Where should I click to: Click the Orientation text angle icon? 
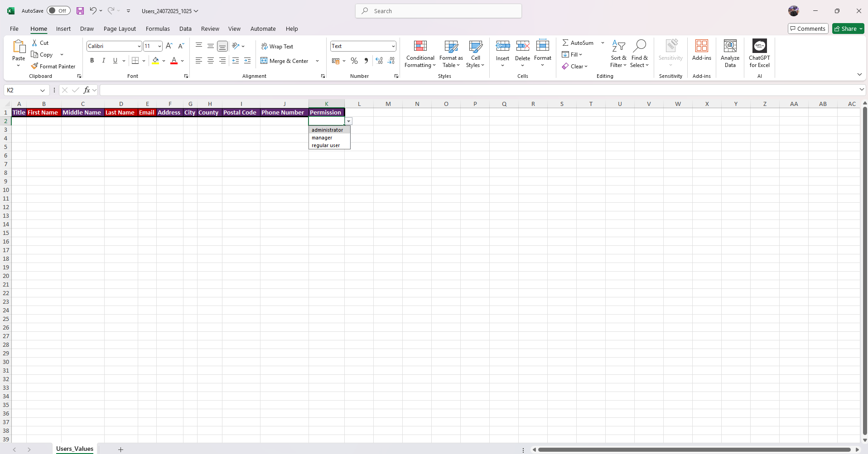[236, 46]
